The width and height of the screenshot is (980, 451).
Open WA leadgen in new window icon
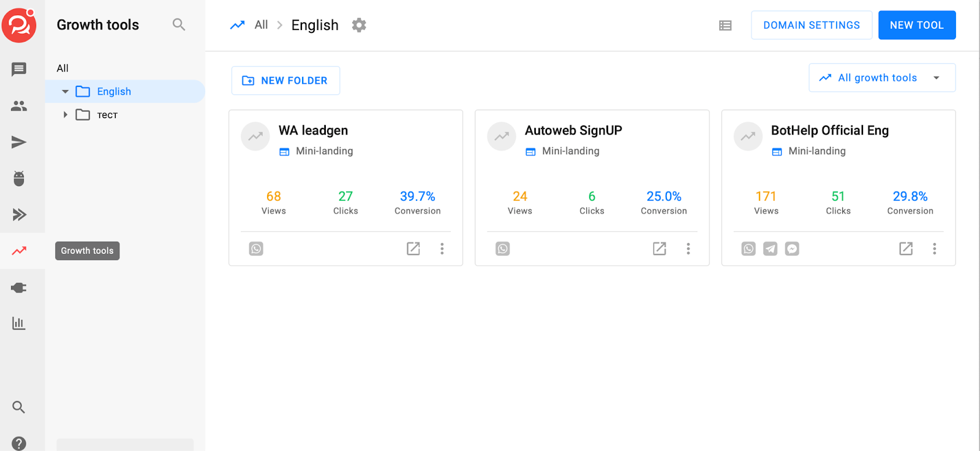413,248
